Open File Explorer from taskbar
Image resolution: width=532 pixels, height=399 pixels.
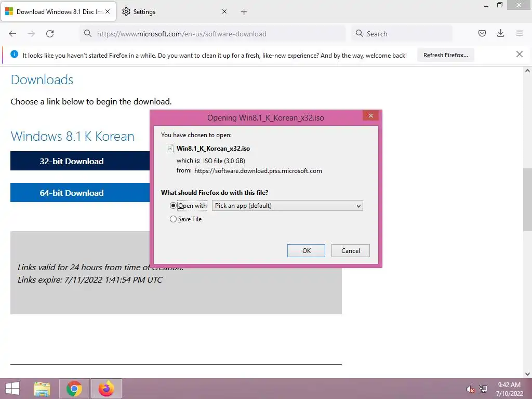coord(42,389)
